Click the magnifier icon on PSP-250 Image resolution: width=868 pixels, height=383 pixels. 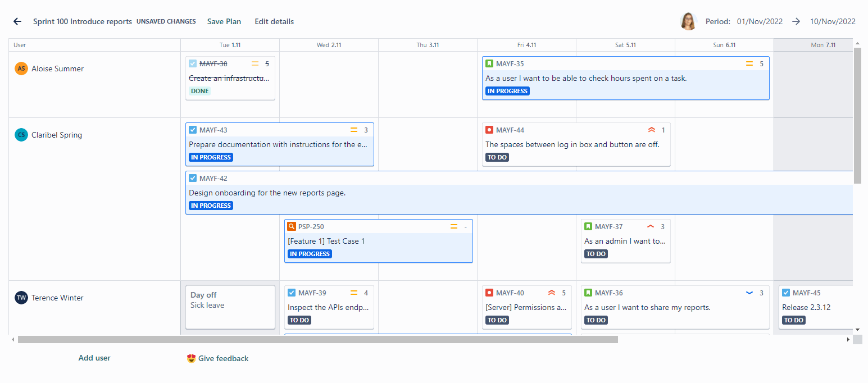[x=292, y=227]
